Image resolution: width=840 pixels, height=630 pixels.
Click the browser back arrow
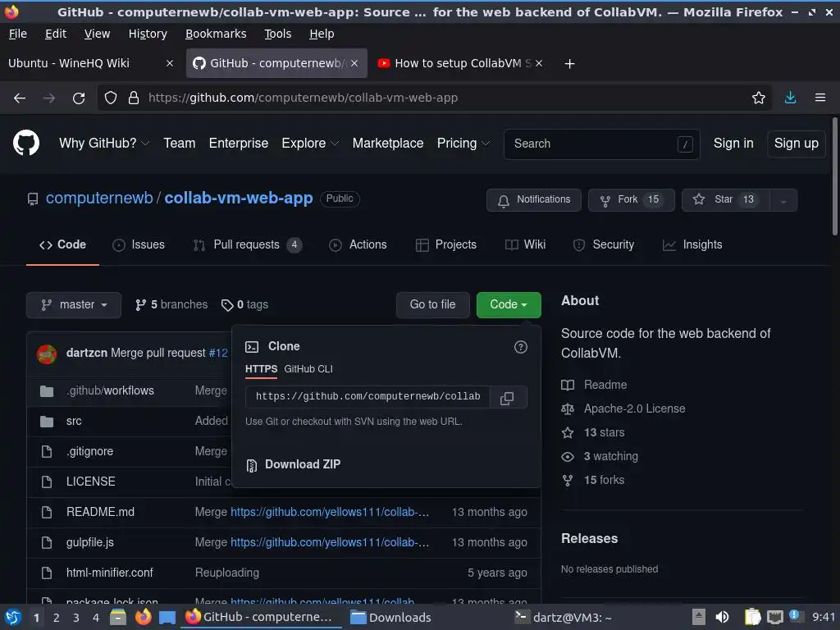coord(20,98)
